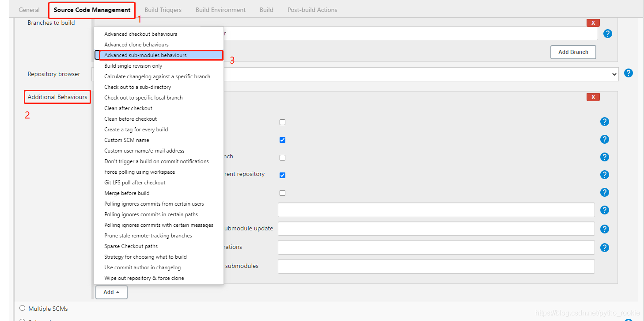Choose Advanced clone behaviours menu entry
This screenshot has height=321, width=644.
pyautogui.click(x=159, y=45)
